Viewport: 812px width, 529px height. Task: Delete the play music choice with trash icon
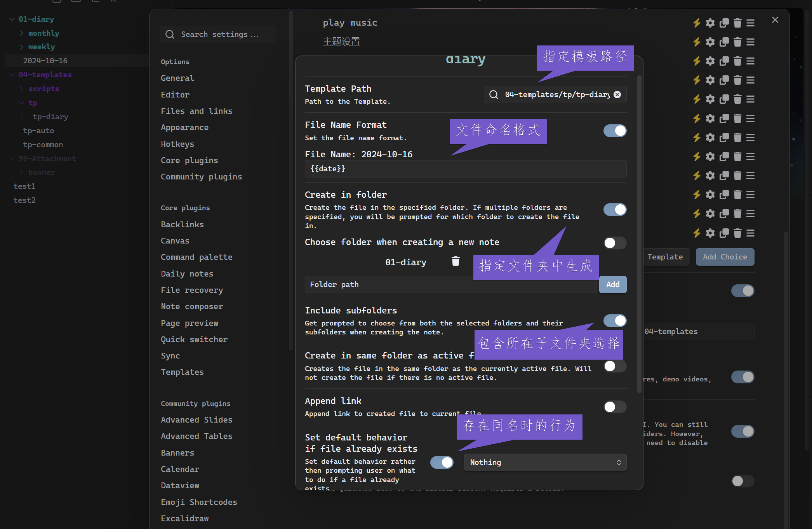(x=737, y=23)
